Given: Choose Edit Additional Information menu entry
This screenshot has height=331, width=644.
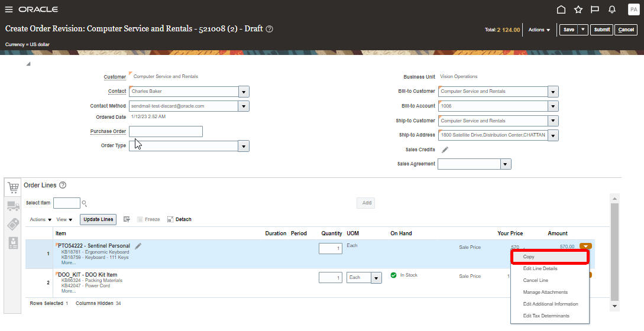Looking at the screenshot, I should 549,304.
